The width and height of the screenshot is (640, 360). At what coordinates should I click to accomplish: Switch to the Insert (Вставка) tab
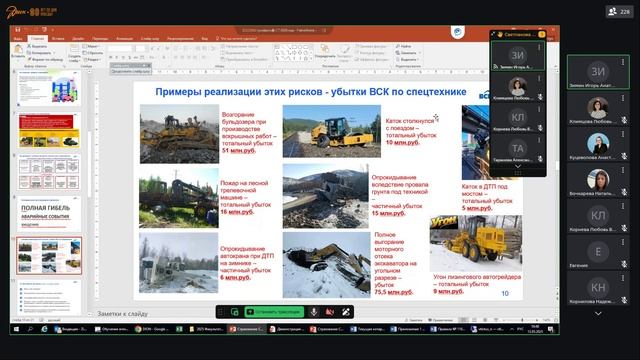point(58,39)
